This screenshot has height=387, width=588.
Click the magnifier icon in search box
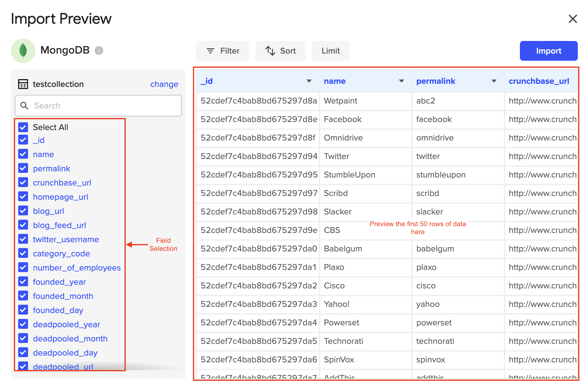point(24,106)
